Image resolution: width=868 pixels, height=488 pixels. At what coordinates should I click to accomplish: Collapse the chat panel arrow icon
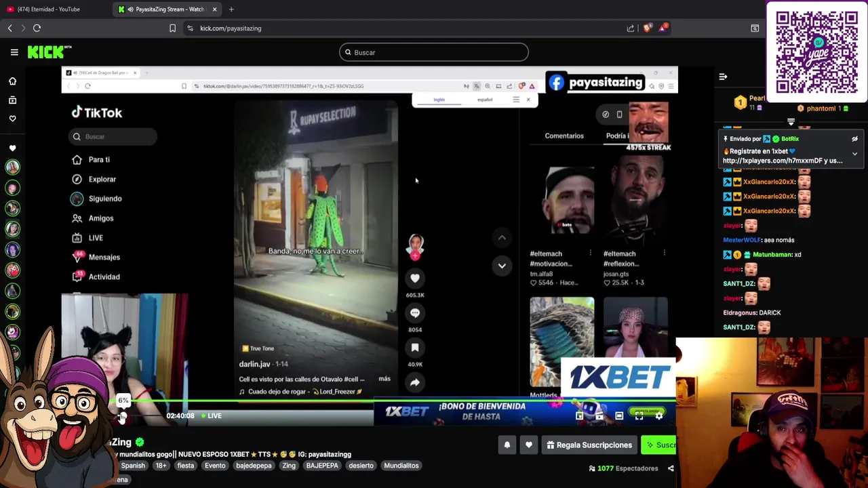[x=723, y=77]
